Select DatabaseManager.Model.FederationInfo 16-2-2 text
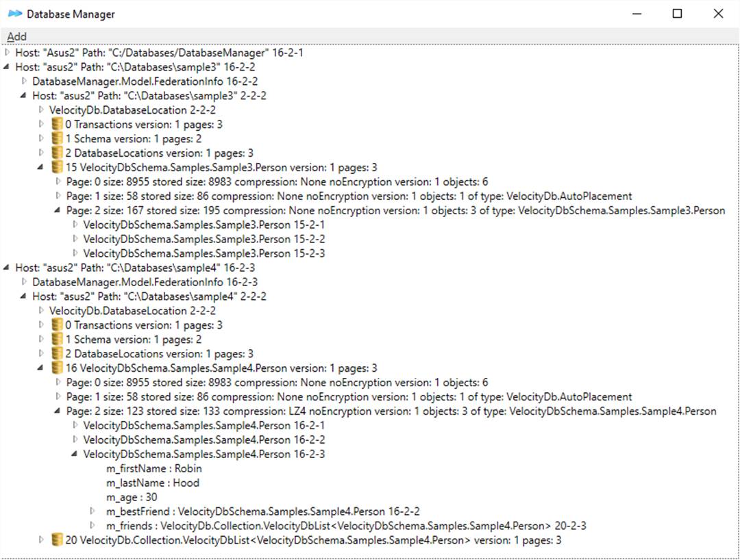This screenshot has height=560, width=740. point(145,81)
